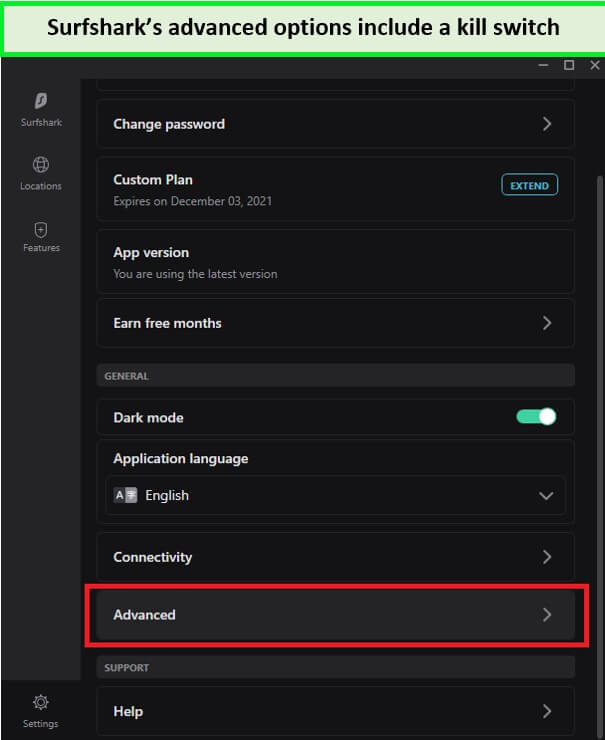Open the Change password chevron
This screenshot has width=605, height=740.
pos(546,124)
